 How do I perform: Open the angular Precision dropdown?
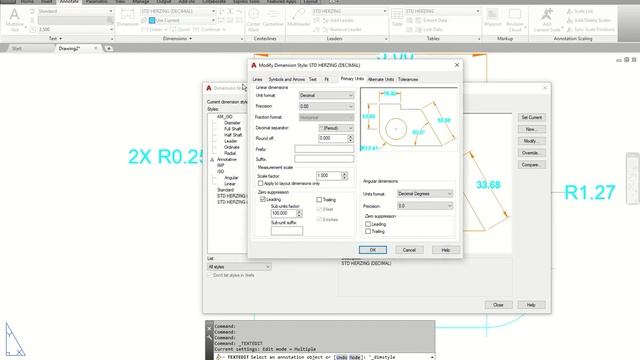click(425, 206)
